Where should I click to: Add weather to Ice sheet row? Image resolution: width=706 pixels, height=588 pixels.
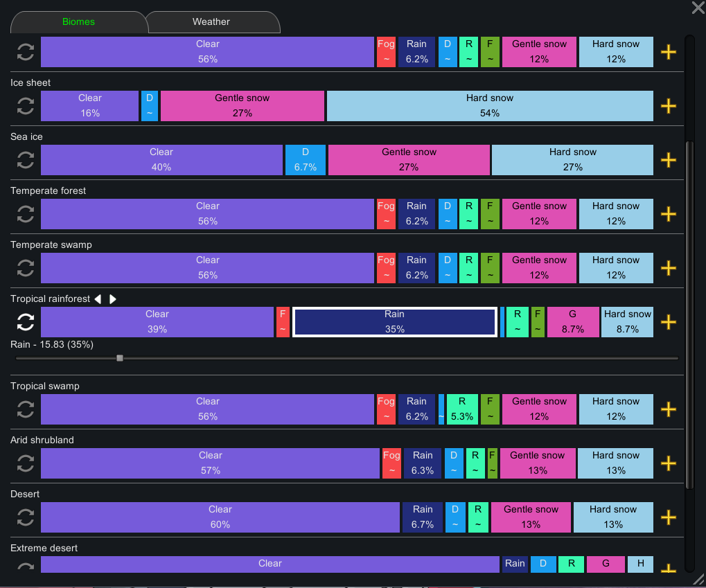click(x=669, y=106)
